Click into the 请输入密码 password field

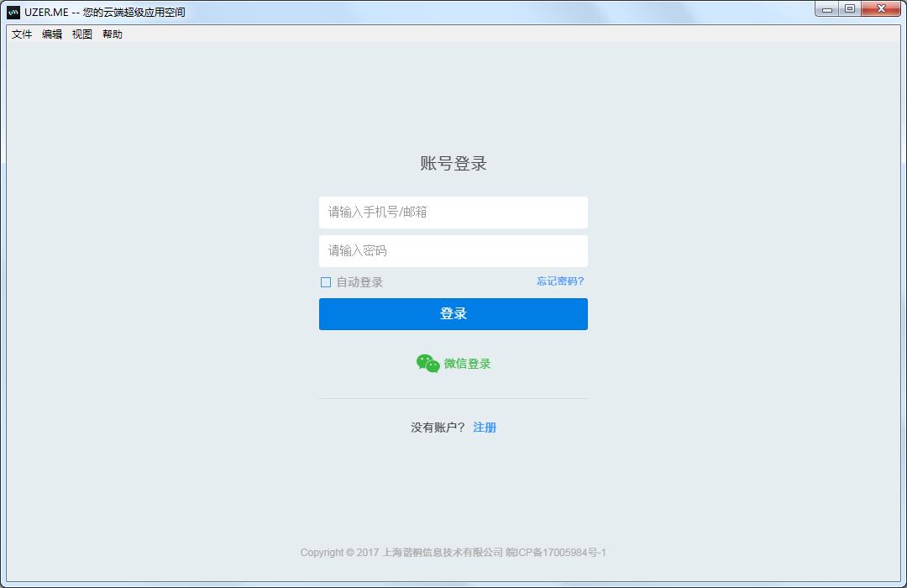pos(453,251)
